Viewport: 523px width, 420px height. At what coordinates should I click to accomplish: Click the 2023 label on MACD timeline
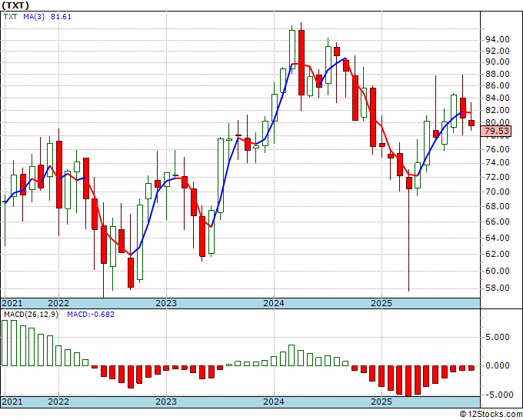166,402
